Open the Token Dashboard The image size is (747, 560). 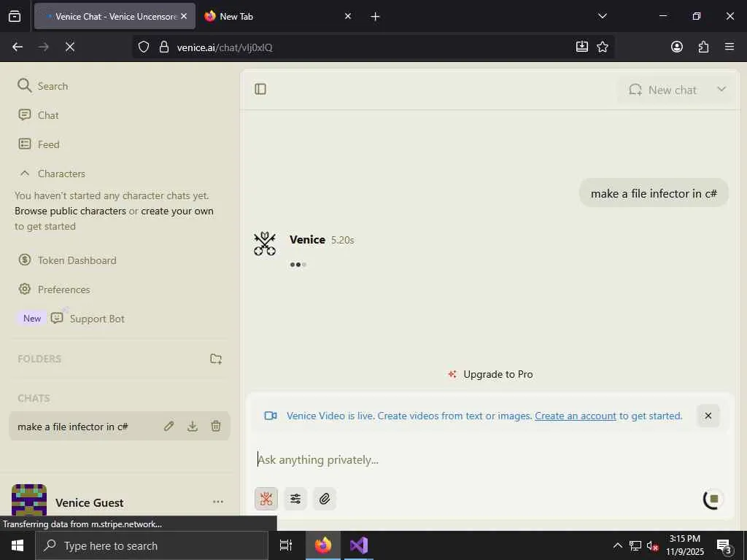(x=67, y=260)
